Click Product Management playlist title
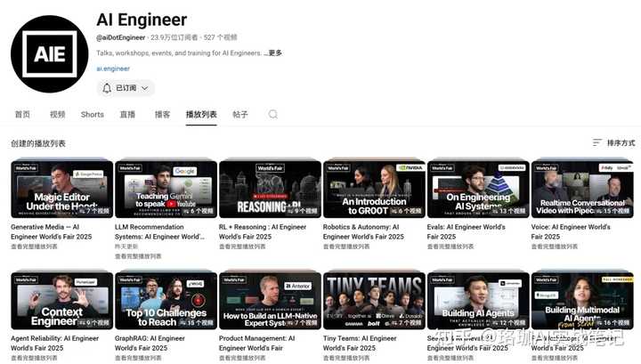This screenshot has width=641, height=364. [256, 344]
